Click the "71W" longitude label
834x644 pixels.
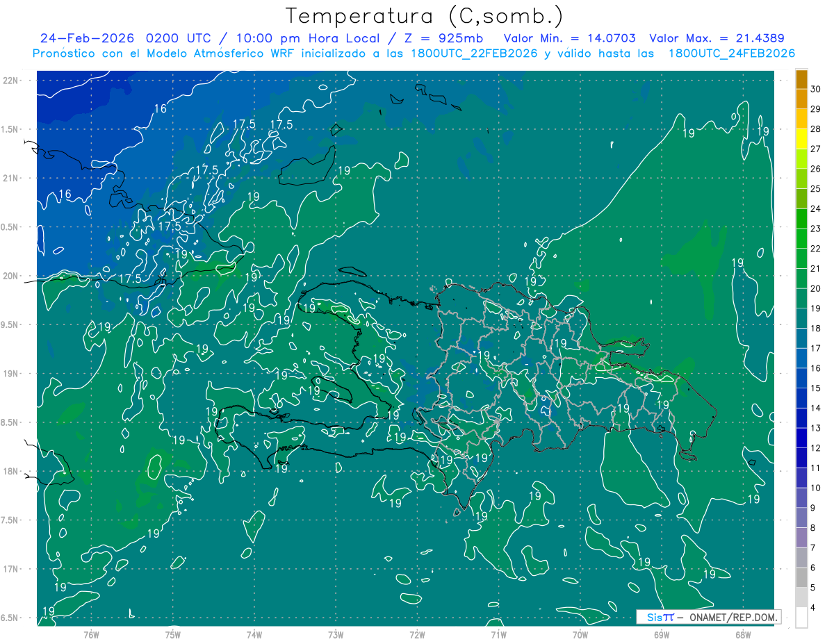tap(498, 634)
